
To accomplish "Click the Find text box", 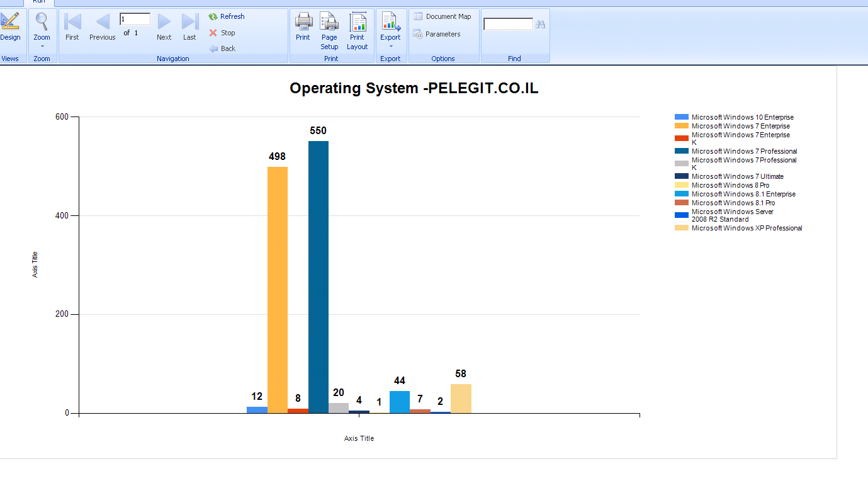I will 508,24.
